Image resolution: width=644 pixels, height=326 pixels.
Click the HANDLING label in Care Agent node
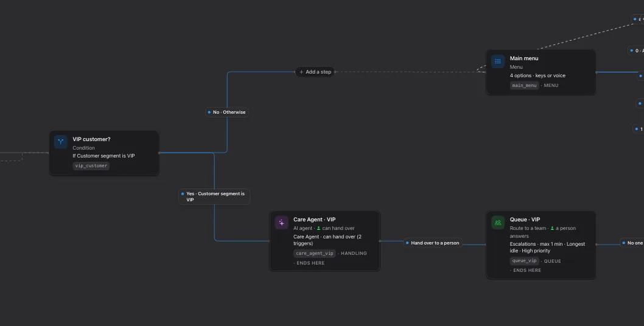(354, 254)
